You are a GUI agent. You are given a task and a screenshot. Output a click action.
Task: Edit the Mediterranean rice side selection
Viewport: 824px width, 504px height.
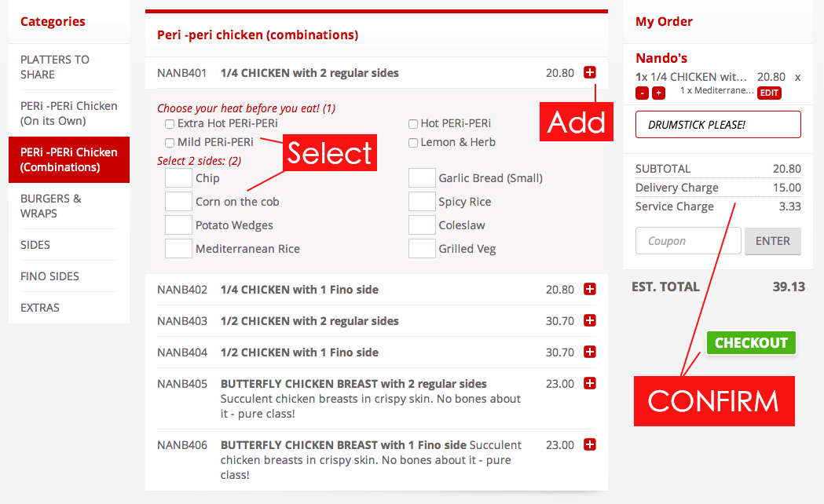[769, 93]
